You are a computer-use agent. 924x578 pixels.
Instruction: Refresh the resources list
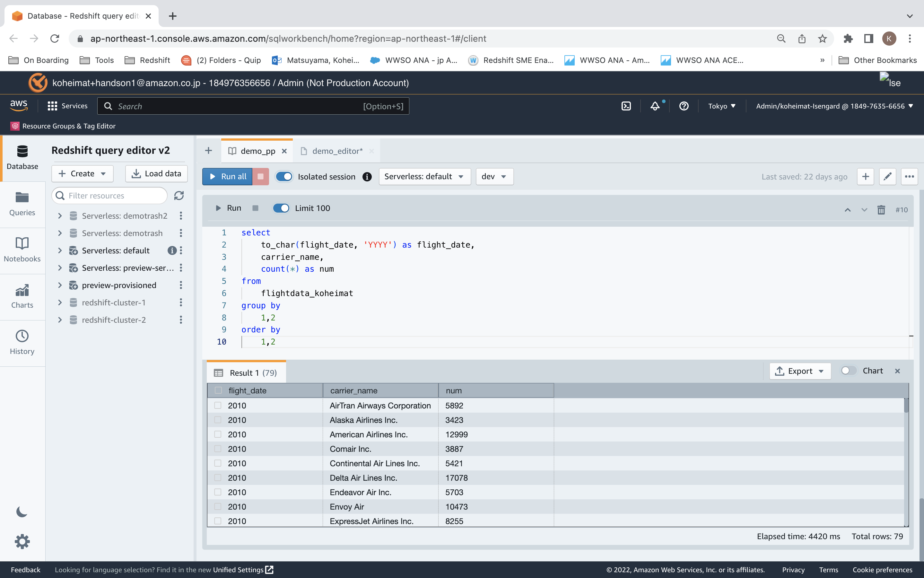[x=179, y=195]
